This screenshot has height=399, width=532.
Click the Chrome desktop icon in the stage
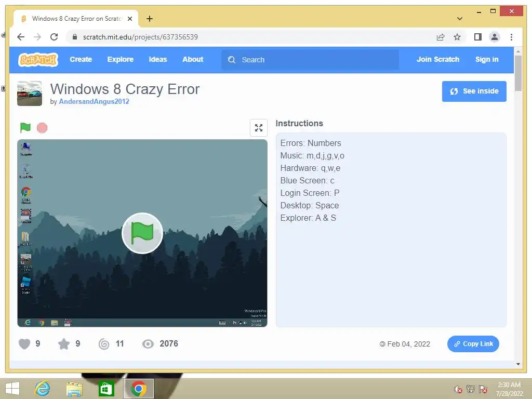(x=26, y=195)
